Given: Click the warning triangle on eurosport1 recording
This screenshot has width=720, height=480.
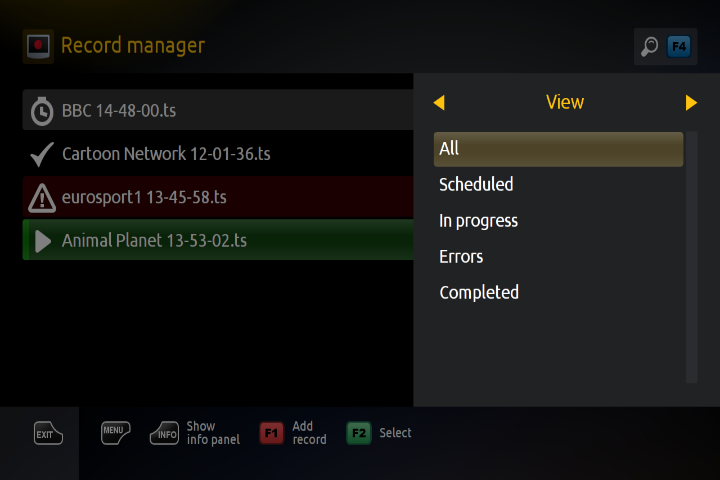Looking at the screenshot, I should [42, 198].
